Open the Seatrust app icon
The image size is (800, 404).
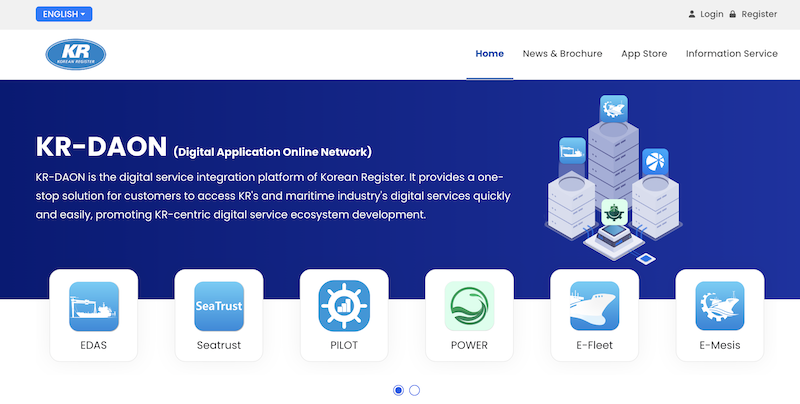219,306
